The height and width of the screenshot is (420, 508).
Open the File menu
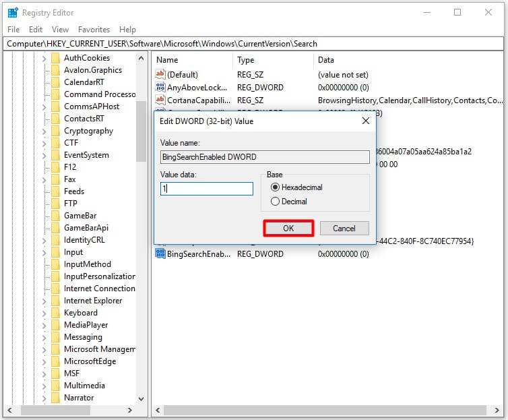pyautogui.click(x=13, y=30)
